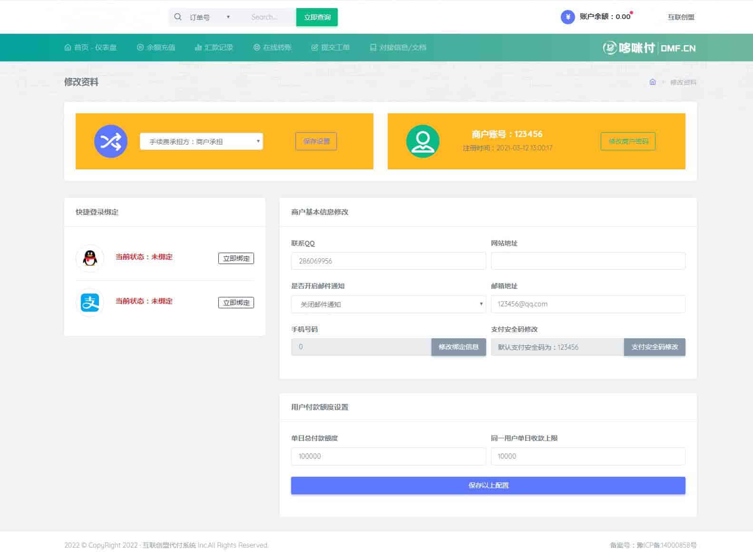
Task: Open the 订单号 search type dropdown
Action: (209, 17)
